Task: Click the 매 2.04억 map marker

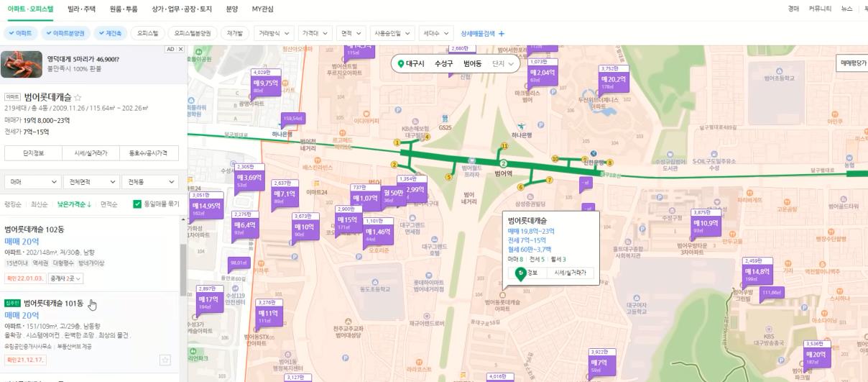Action: [542, 73]
